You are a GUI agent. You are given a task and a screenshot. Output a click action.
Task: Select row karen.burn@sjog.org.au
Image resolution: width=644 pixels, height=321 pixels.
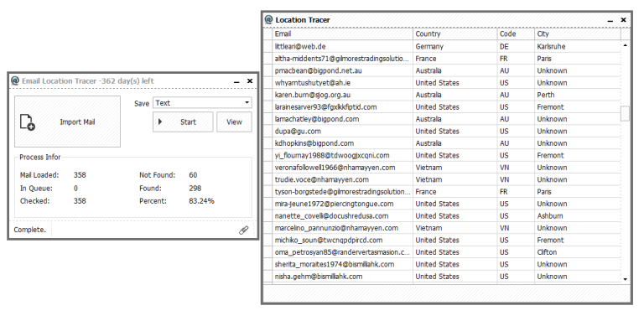442,95
